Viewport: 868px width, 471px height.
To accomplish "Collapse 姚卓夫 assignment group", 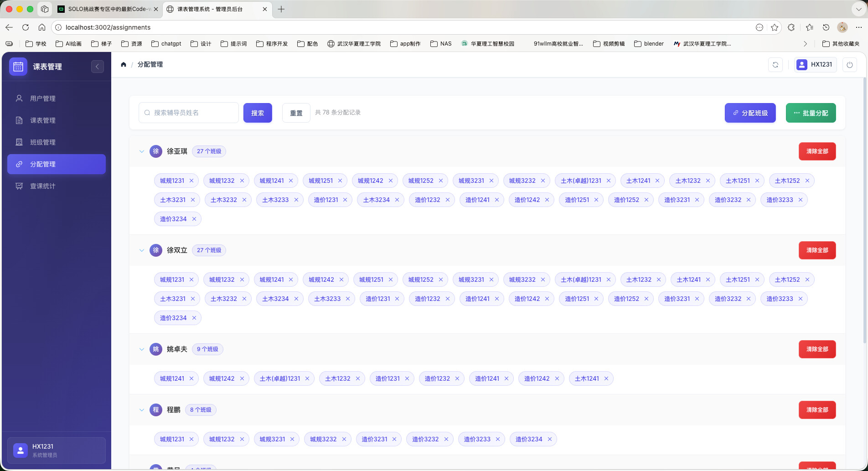I will [x=142, y=349].
